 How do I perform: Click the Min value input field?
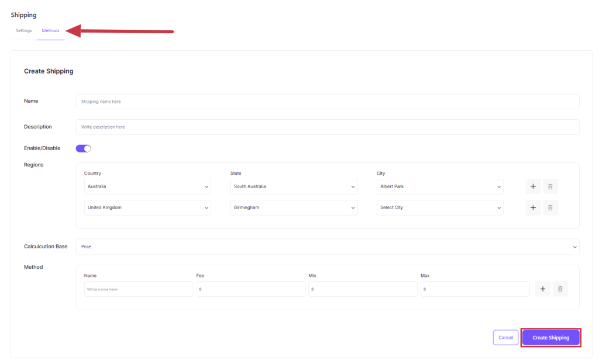point(363,289)
